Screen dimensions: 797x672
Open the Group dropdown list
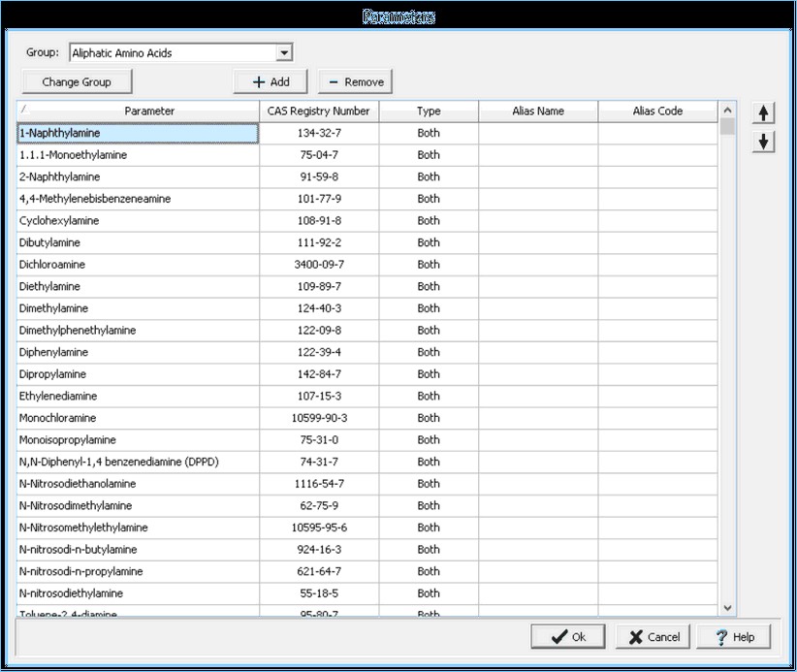click(x=283, y=53)
